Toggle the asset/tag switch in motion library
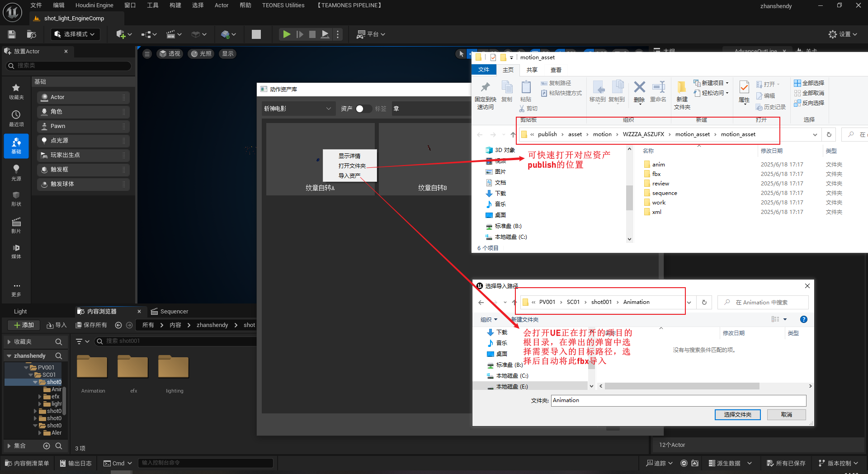The width and height of the screenshot is (868, 474). [363, 109]
